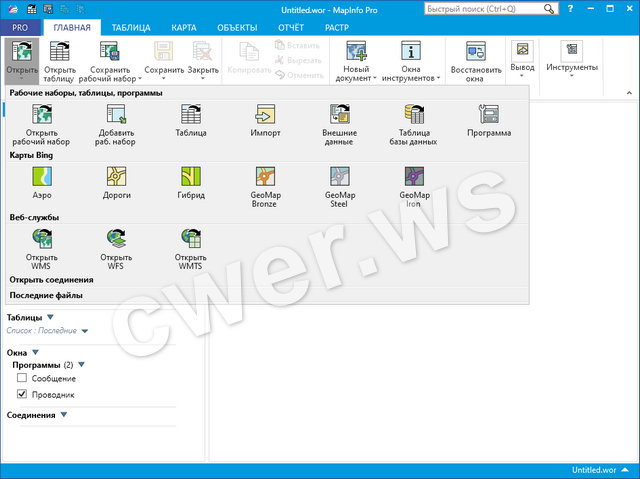Viewport: 640px width, 479px height.
Task: Open the Bing Aerial (Аэро) map
Action: (43, 182)
